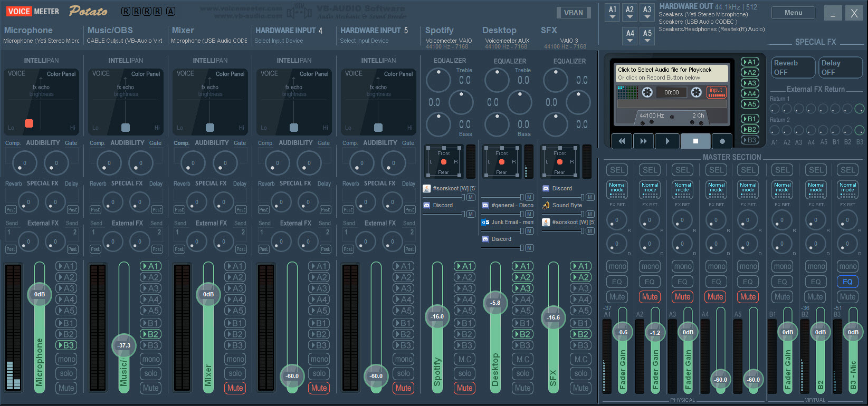
Task: Rewind the cassette recorder
Action: pyautogui.click(x=622, y=141)
